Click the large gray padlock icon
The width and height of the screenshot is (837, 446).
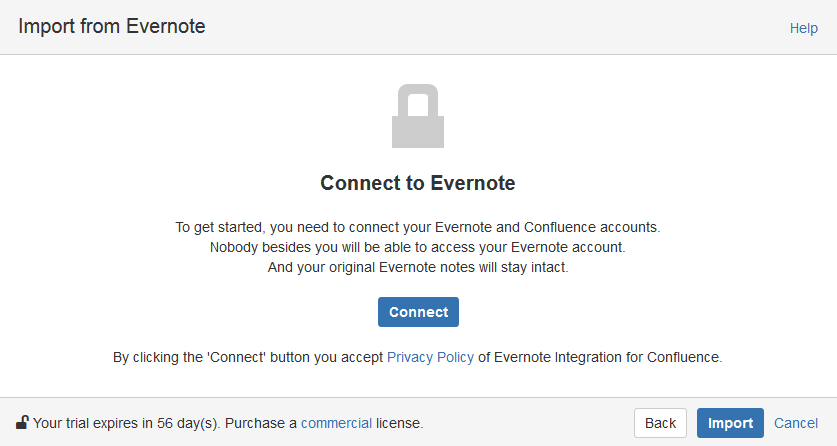pyautogui.click(x=417, y=117)
